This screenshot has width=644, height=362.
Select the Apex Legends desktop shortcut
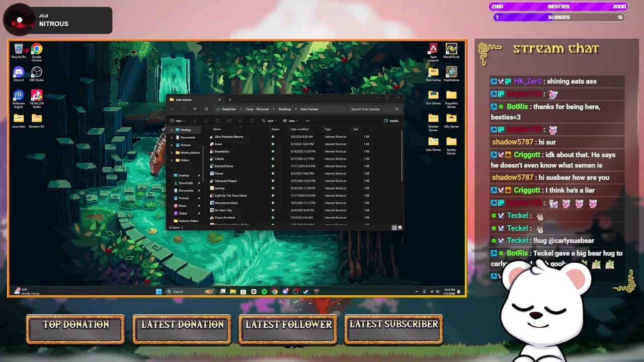point(433,52)
